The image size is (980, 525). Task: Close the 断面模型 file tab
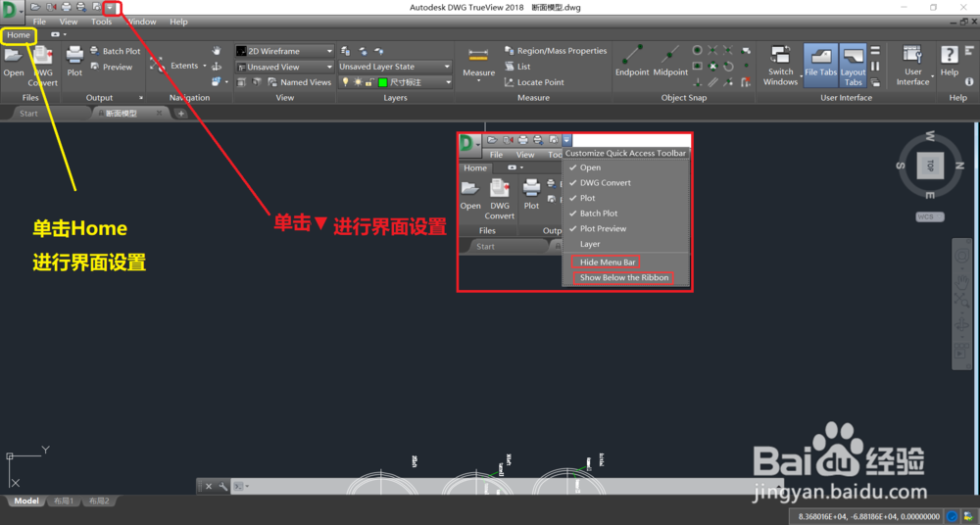(x=159, y=113)
